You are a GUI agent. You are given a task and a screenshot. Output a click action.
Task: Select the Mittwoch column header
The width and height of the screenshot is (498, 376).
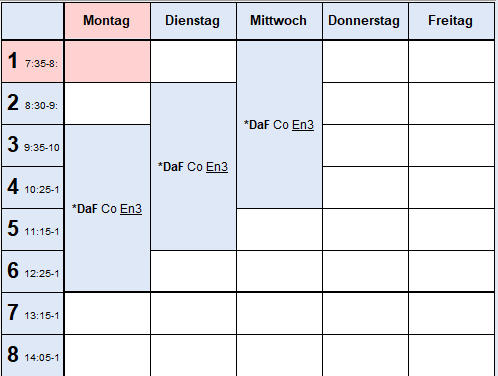point(279,21)
